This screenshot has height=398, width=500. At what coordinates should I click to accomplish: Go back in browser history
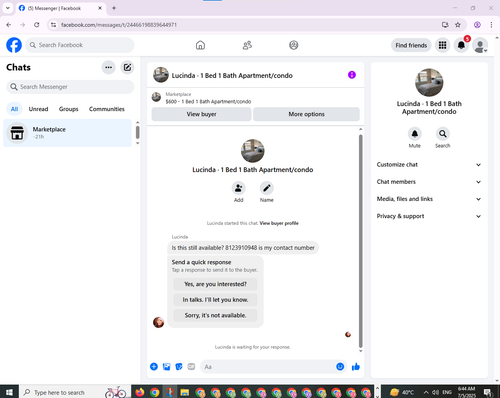9,25
